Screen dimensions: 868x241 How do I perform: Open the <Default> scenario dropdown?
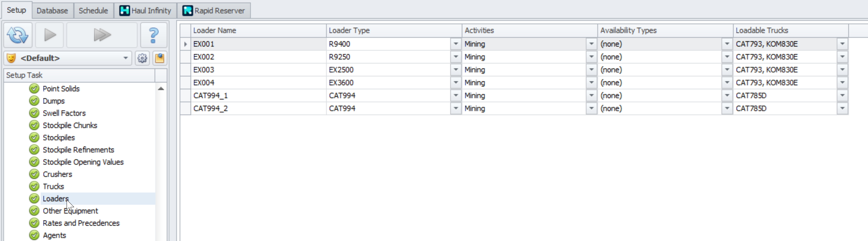tap(125, 58)
